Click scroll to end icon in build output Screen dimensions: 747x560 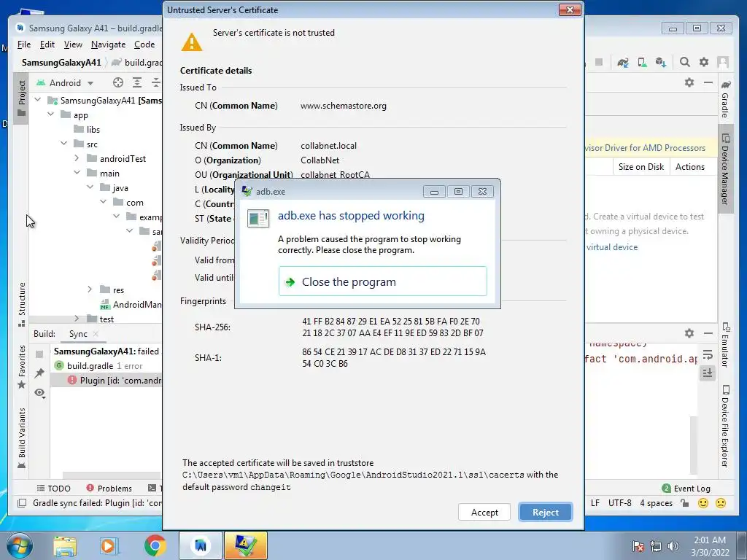click(708, 373)
